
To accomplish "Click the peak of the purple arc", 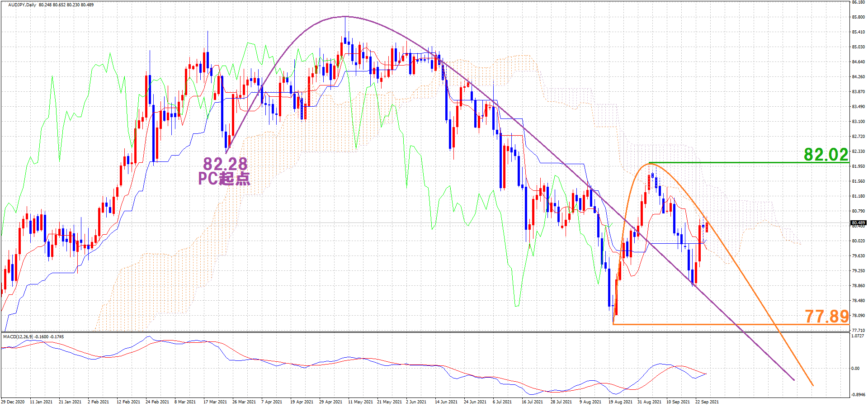I will point(344,17).
